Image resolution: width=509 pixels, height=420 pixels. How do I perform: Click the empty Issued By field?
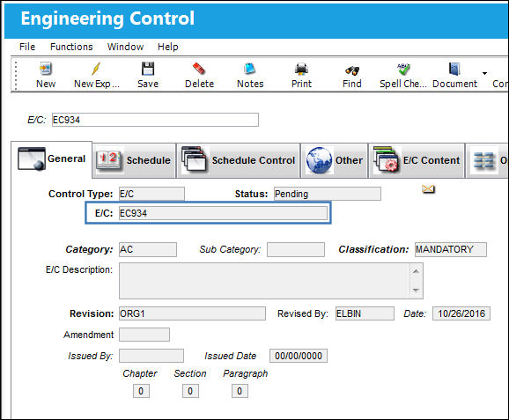tap(151, 356)
